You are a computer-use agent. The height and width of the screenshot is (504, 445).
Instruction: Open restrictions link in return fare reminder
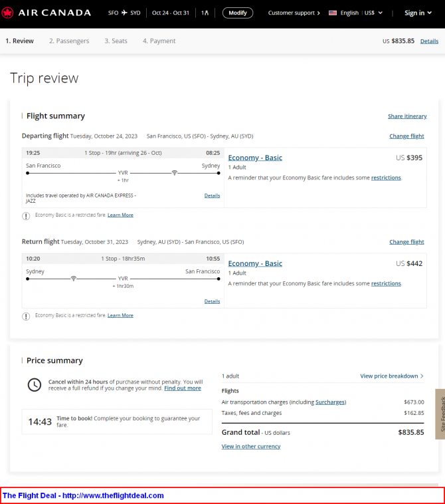coord(386,283)
